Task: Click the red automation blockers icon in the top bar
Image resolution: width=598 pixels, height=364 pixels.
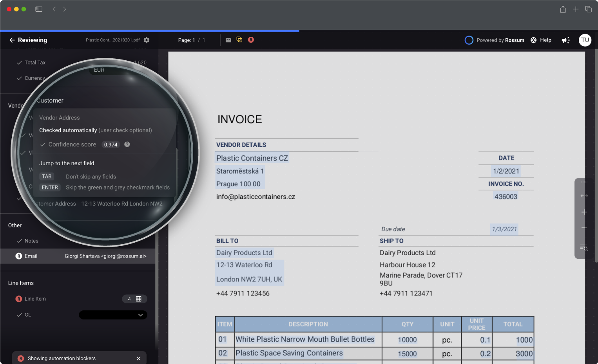Action: coord(251,40)
